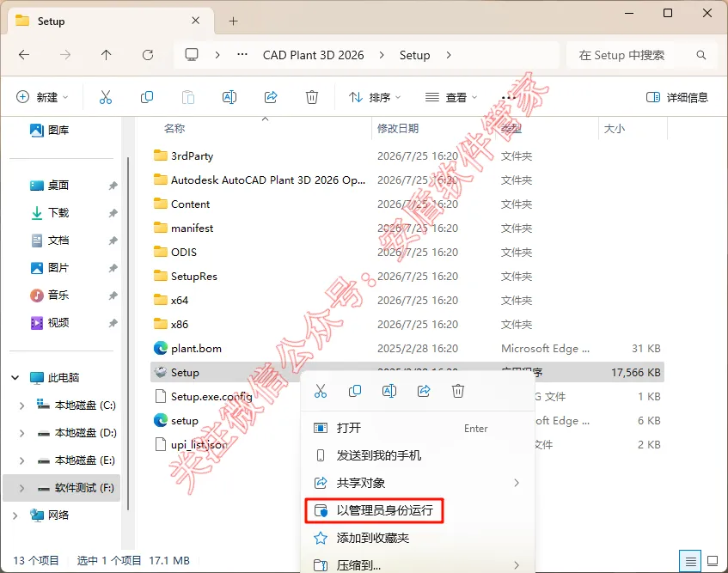This screenshot has height=573, width=728.
Task: Open the 查看 view dropdown
Action: point(451,97)
